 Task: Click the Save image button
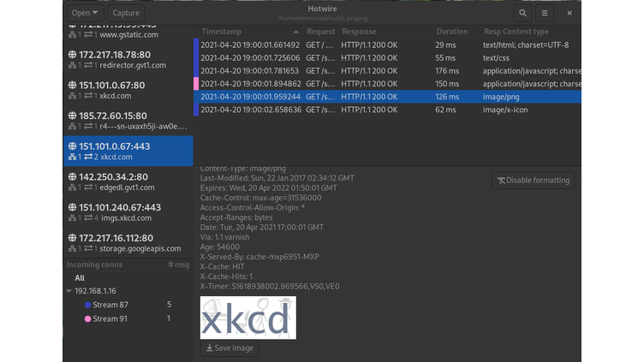tap(229, 348)
